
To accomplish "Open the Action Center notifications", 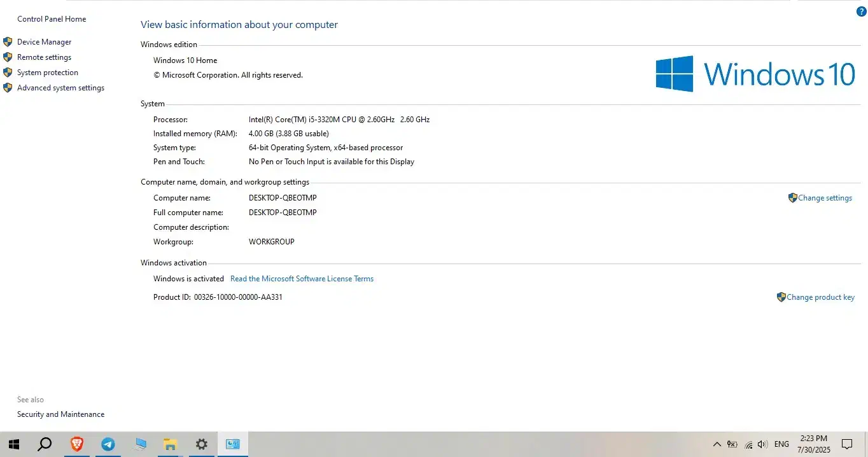I will click(x=847, y=444).
